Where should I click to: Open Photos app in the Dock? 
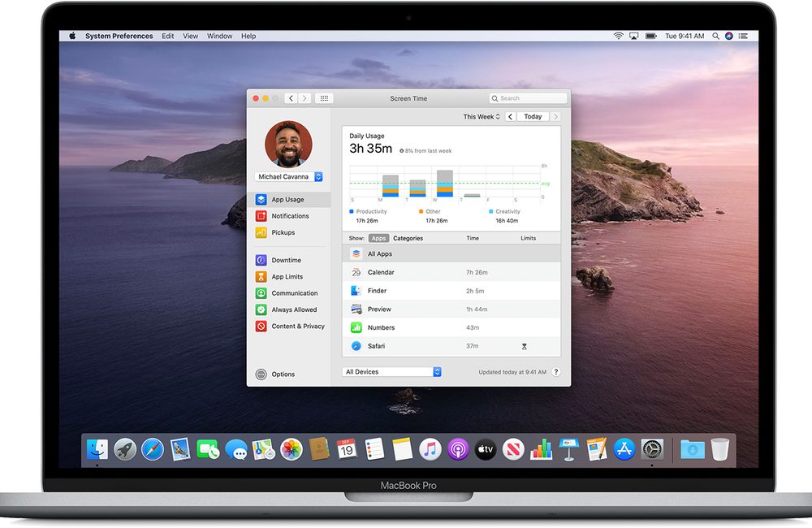[292, 449]
